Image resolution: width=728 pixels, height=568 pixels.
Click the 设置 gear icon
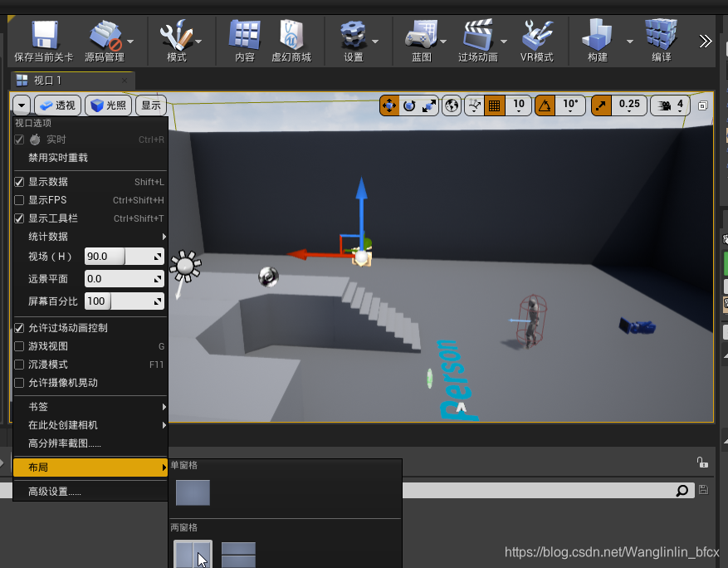(354, 36)
